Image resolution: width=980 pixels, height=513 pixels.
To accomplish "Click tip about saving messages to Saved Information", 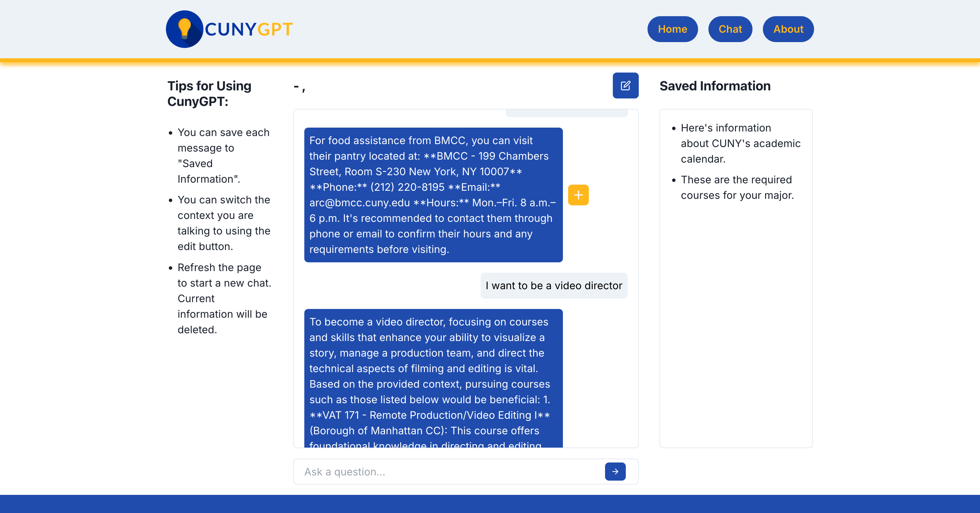I will (x=224, y=155).
